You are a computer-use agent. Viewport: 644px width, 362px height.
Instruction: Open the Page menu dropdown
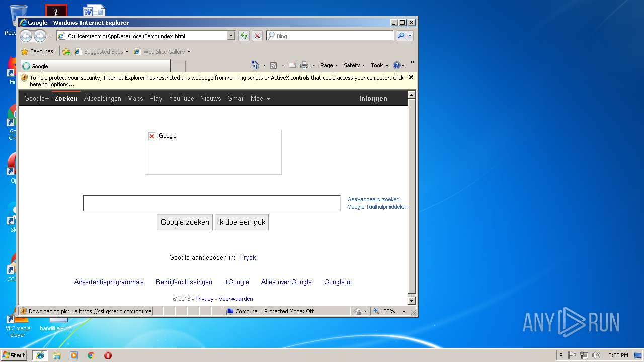(x=329, y=65)
